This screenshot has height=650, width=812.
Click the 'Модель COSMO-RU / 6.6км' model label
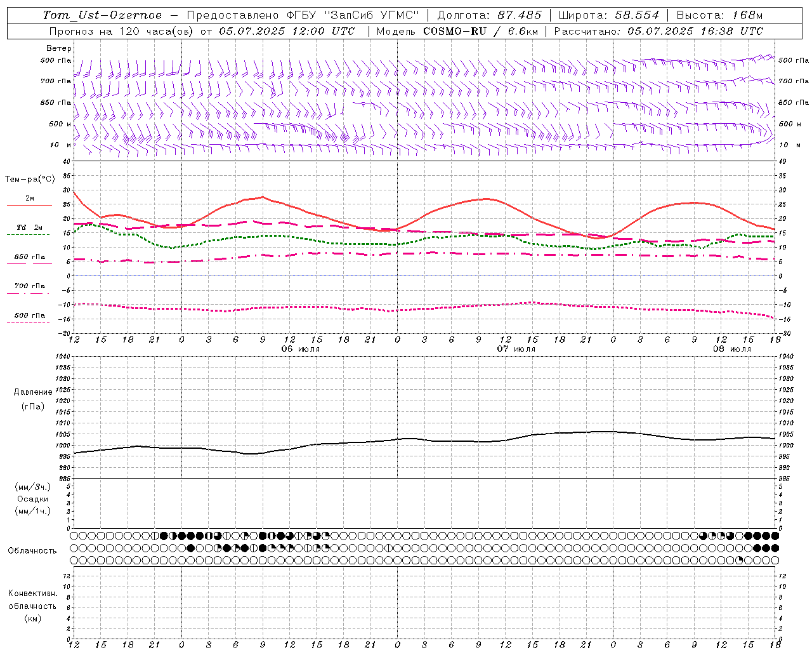point(457,31)
